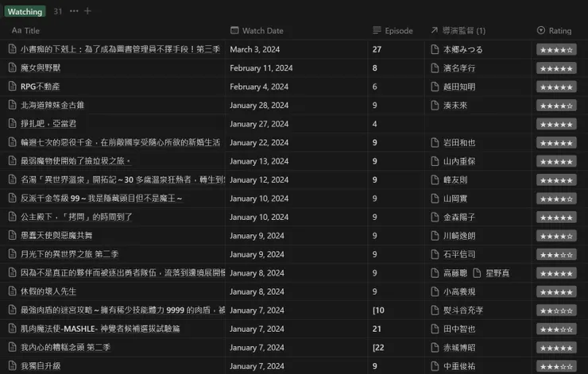The height and width of the screenshot is (374, 588).
Task: Open director link 赤城博昭
Action: [x=459, y=348]
